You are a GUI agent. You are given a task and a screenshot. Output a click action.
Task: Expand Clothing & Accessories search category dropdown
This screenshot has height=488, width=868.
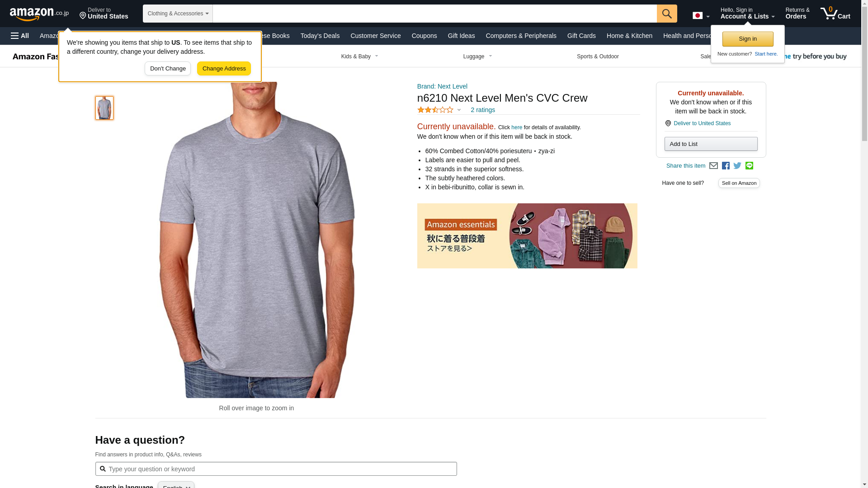pyautogui.click(x=178, y=14)
